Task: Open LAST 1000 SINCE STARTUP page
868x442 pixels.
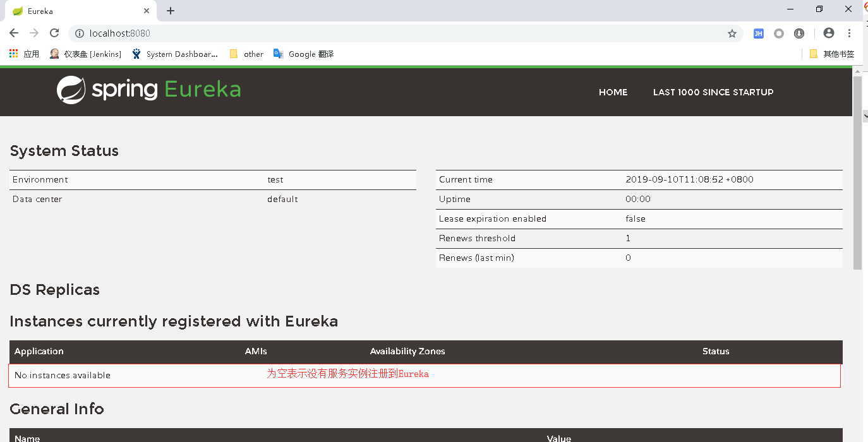Action: [713, 92]
